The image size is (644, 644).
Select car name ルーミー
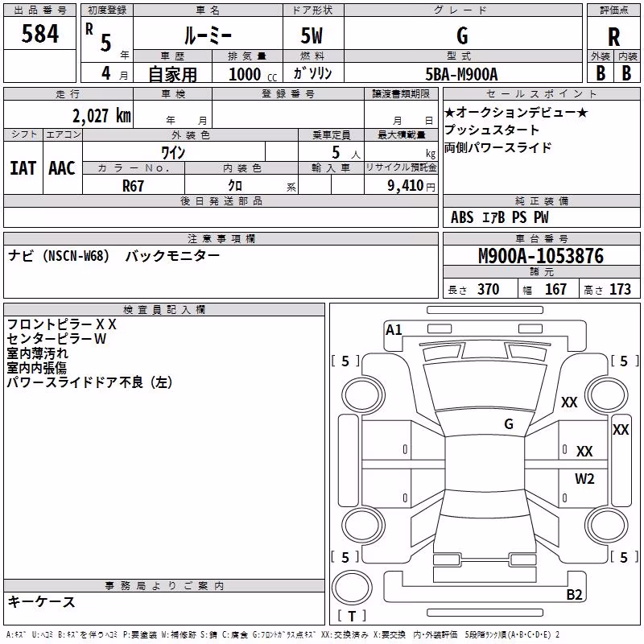[208, 36]
